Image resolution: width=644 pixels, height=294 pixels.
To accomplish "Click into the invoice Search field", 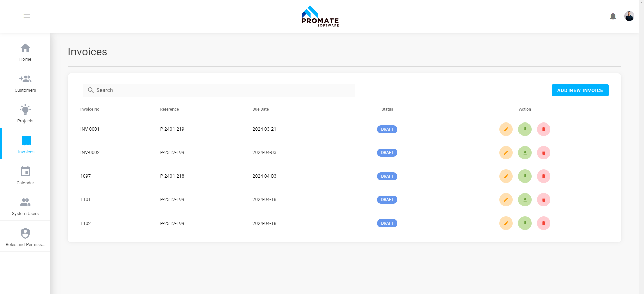I will point(219,90).
